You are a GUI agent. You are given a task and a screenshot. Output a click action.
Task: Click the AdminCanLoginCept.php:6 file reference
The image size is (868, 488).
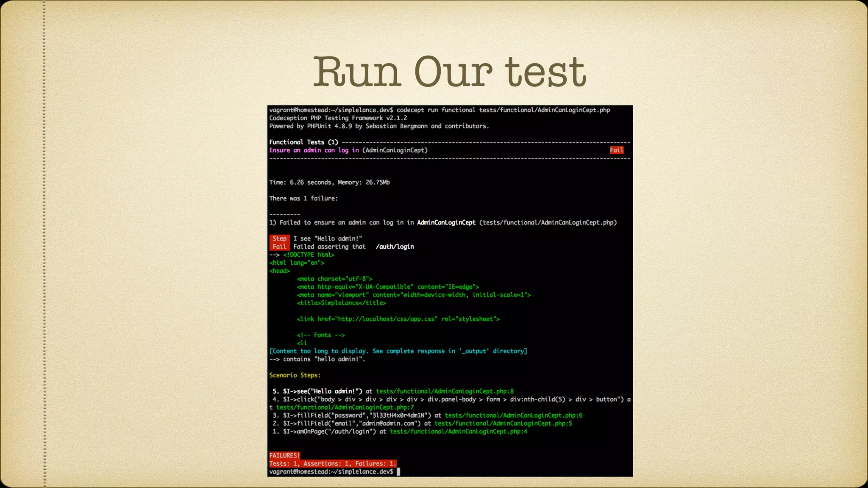pos(513,416)
